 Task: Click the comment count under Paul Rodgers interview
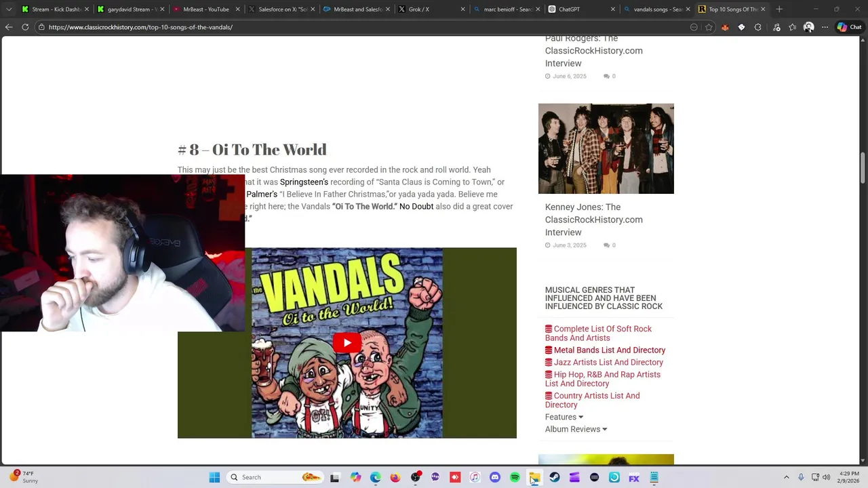tap(610, 77)
